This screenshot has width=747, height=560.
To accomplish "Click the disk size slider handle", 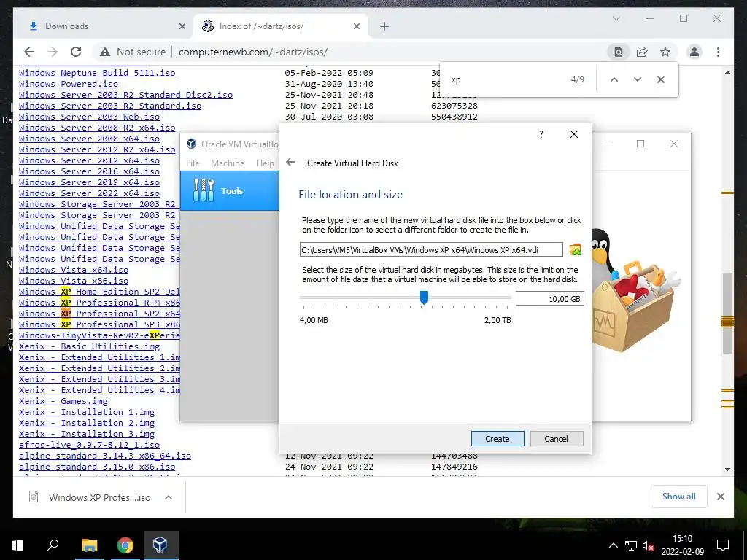I will 424,297.
